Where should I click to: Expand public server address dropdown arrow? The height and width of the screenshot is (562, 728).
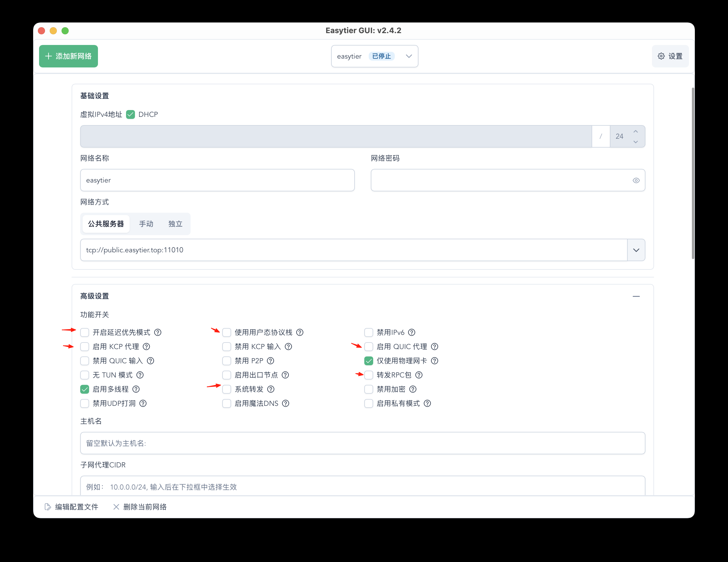coord(636,250)
